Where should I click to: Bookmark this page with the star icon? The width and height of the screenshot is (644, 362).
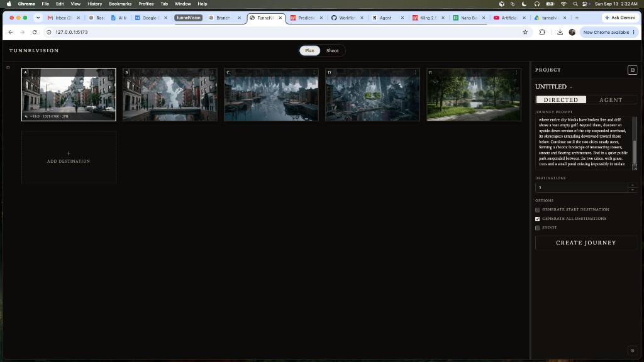click(525, 32)
